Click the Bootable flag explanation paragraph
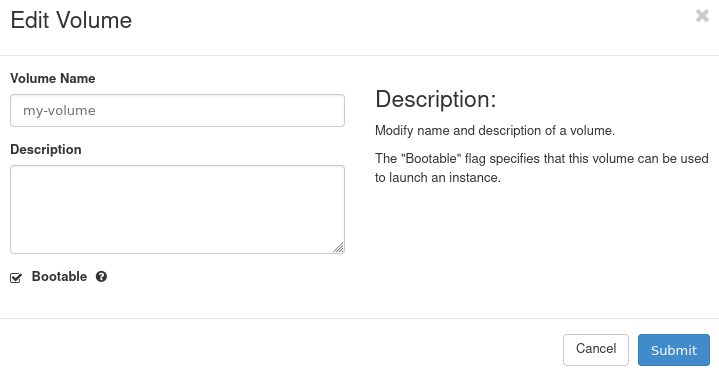719x375 pixels. click(x=542, y=168)
